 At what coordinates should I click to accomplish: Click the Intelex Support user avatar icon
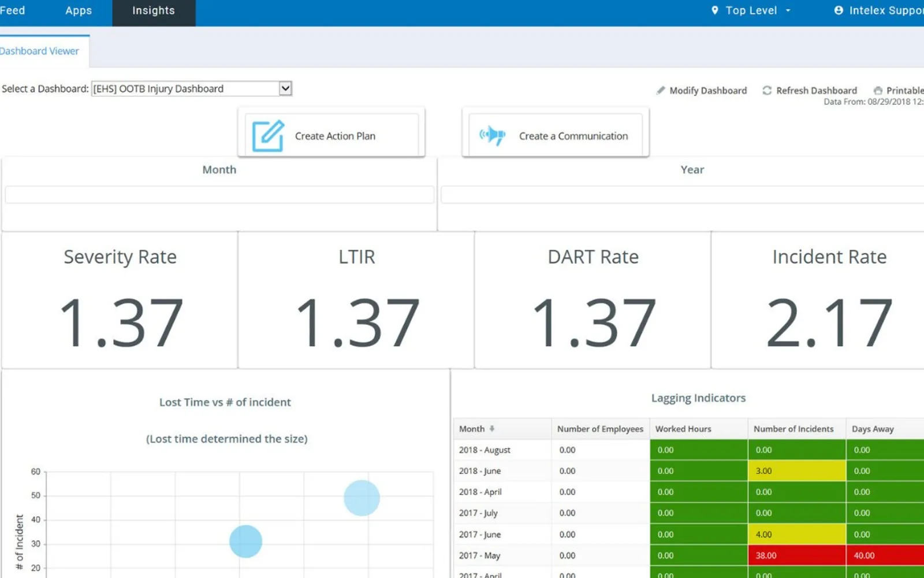[839, 10]
